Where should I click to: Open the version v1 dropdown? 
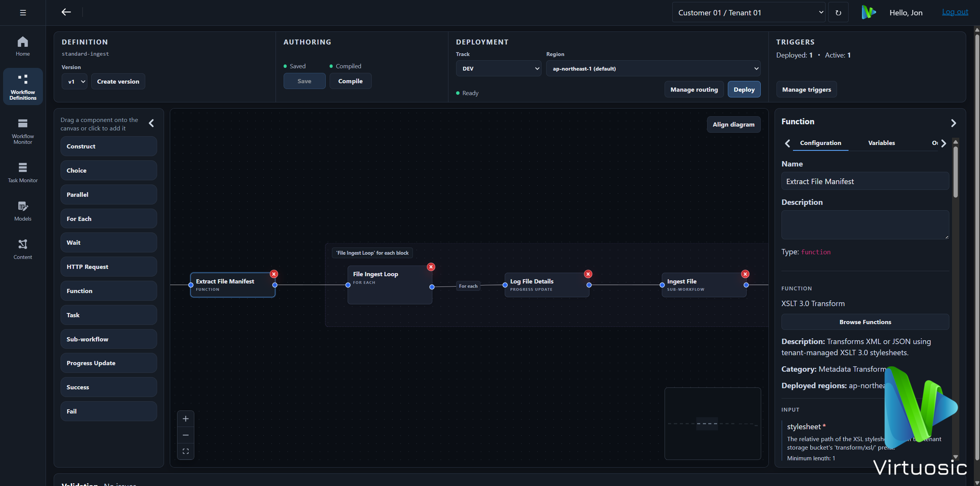pos(75,81)
